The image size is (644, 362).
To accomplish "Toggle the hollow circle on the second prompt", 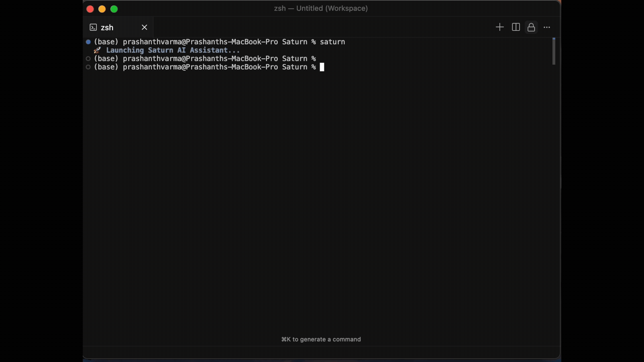I will coord(88,58).
